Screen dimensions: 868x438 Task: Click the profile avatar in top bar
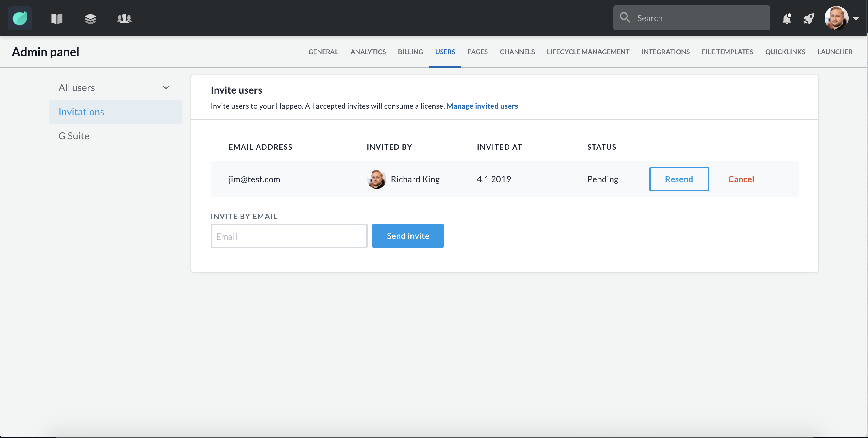(836, 18)
